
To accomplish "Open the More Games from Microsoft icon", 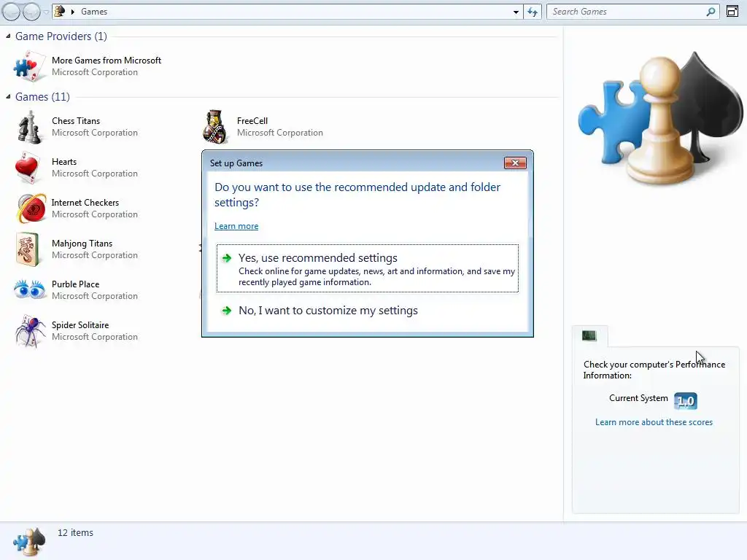I will [29, 66].
